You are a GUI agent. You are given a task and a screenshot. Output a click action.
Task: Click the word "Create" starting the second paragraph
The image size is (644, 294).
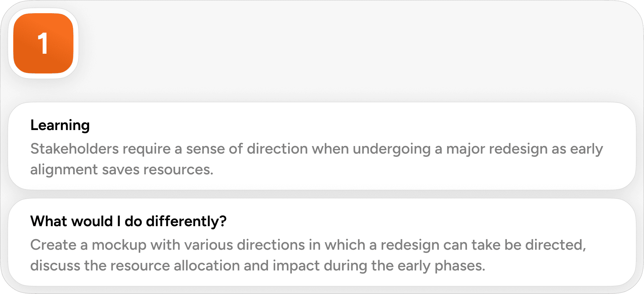(53, 245)
